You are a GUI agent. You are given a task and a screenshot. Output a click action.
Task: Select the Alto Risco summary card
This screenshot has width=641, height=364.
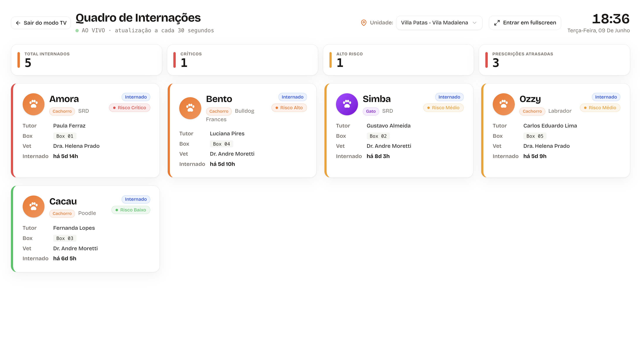(398, 60)
